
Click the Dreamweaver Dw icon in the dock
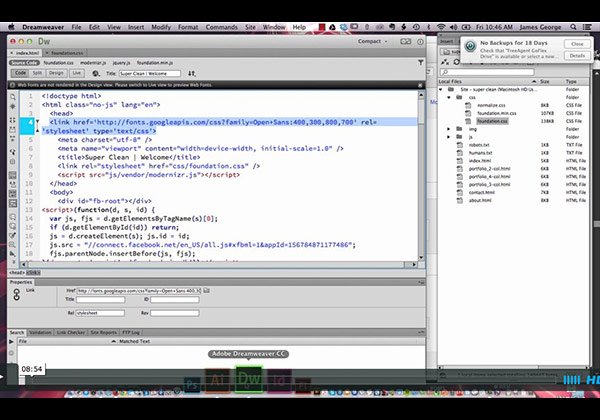pyautogui.click(x=249, y=379)
